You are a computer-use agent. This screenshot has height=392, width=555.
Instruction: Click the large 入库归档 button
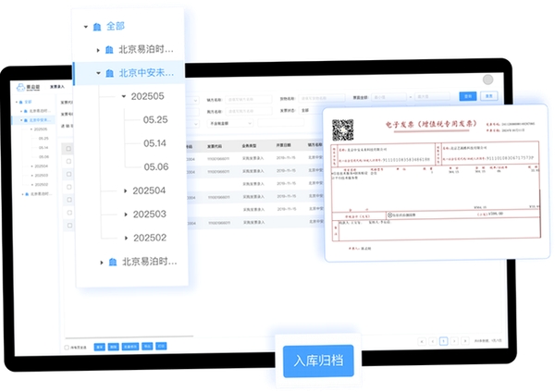tap(318, 361)
